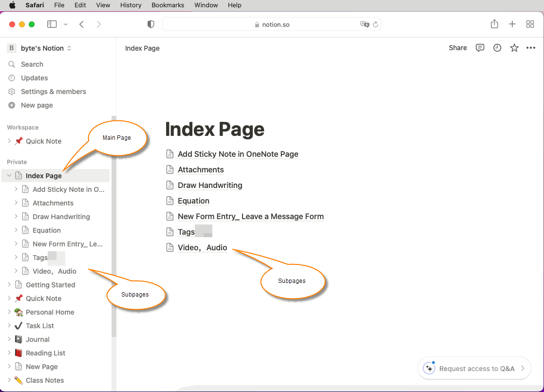The width and height of the screenshot is (544, 392).
Task: Open New Form Entry_ Leave a Message Form
Action: click(251, 217)
